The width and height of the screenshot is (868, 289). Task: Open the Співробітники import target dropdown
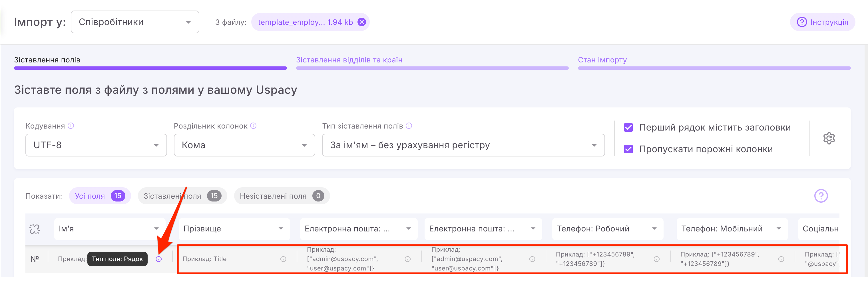click(135, 22)
